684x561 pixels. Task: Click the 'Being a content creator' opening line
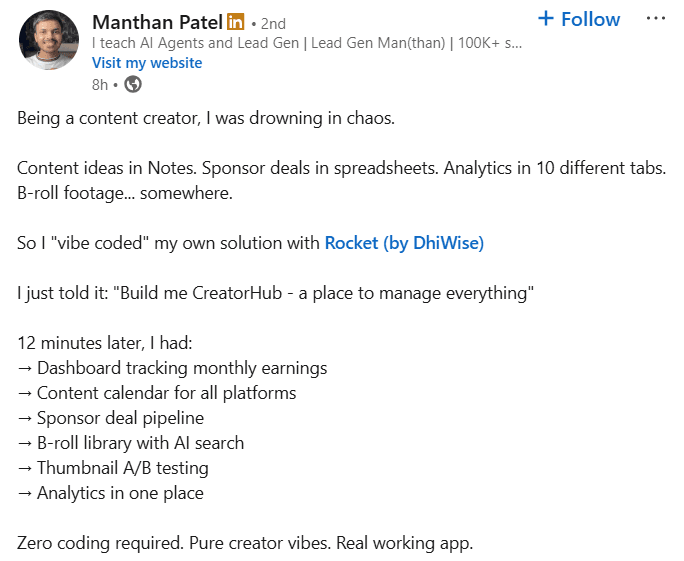(x=206, y=118)
